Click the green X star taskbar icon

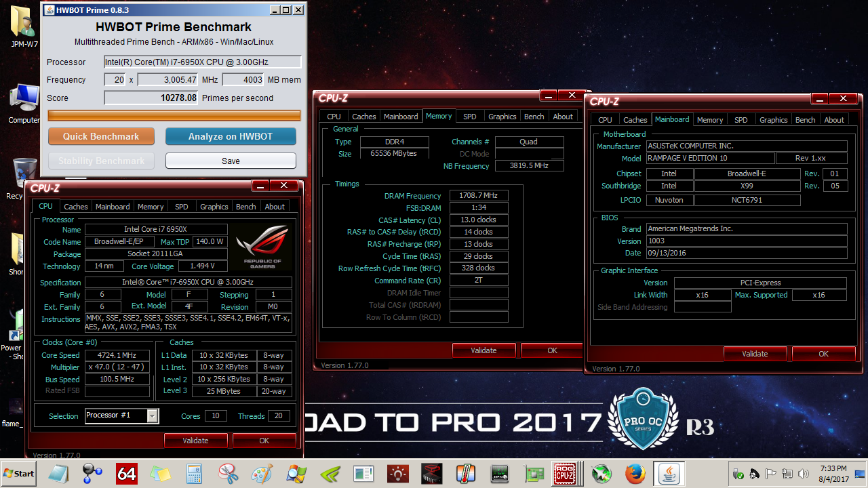(x=601, y=473)
